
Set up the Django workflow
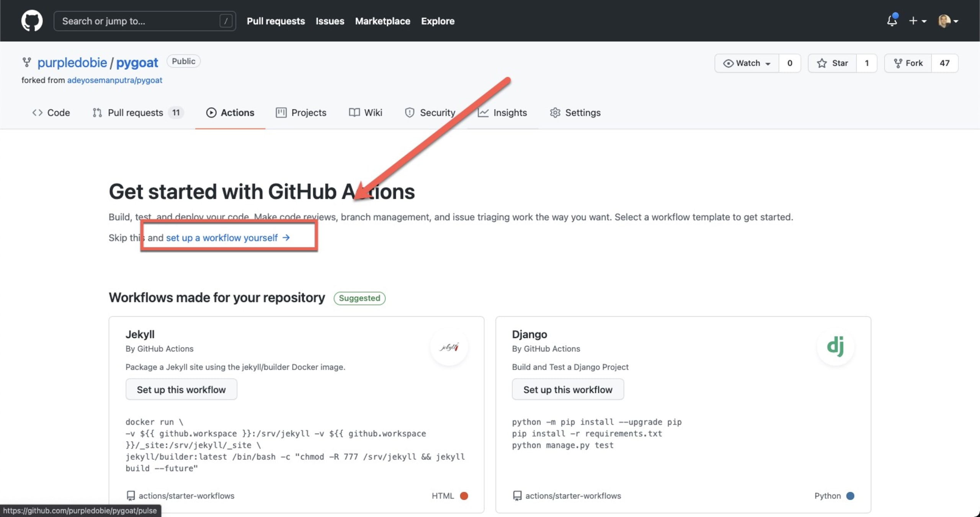[x=568, y=389]
